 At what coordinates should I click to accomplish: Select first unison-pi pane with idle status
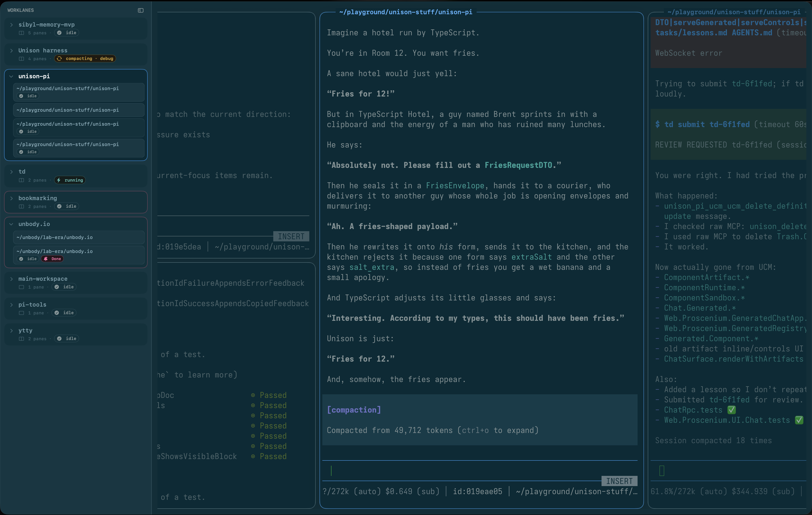[79, 92]
